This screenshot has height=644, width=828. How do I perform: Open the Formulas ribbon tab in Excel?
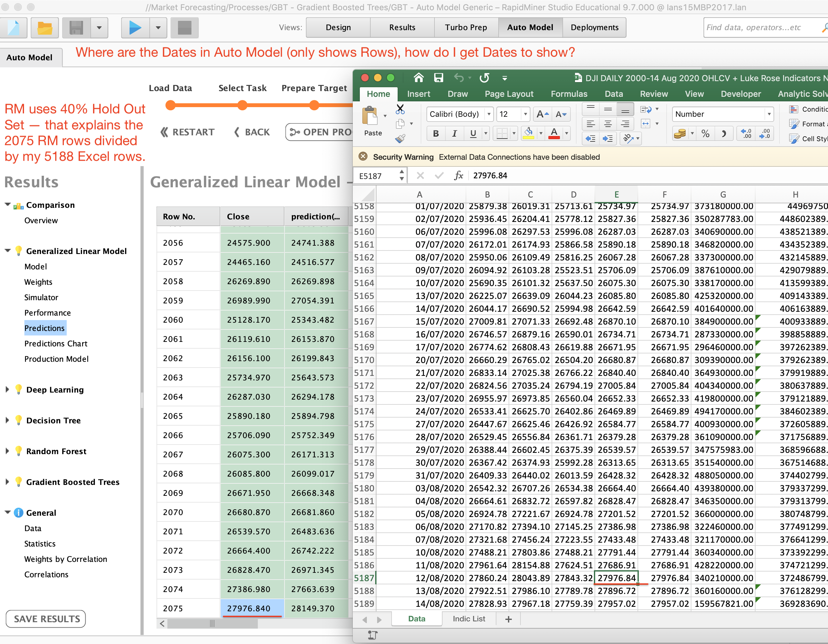[x=569, y=94]
